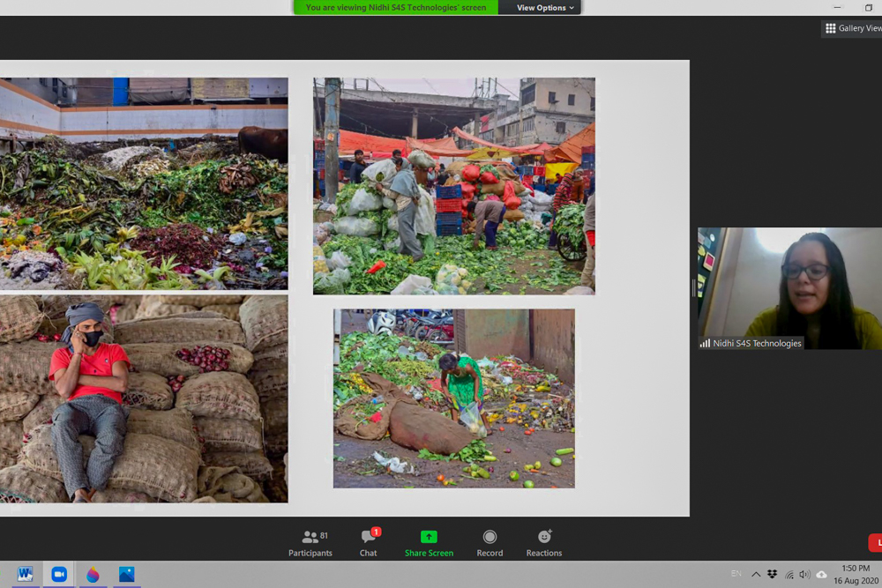Open the colorful droplet app in taskbar
Viewport: 882px width, 588px height.
[93, 575]
